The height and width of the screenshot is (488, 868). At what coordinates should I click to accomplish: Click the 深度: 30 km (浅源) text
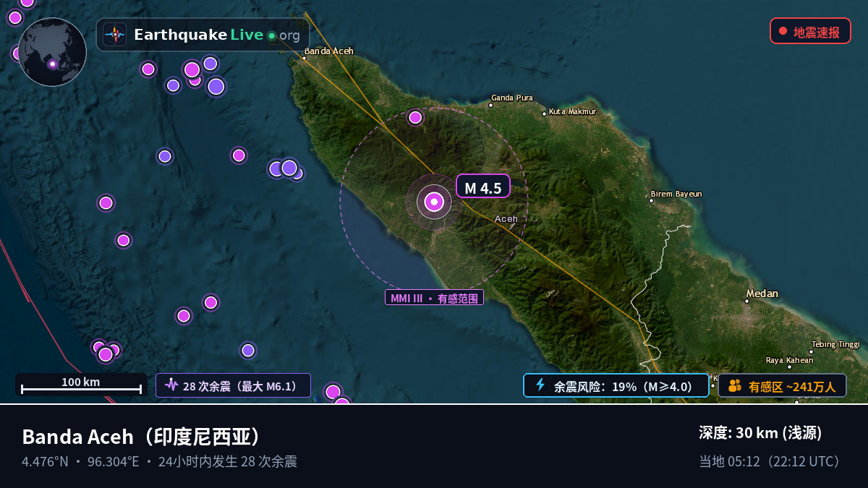click(760, 433)
